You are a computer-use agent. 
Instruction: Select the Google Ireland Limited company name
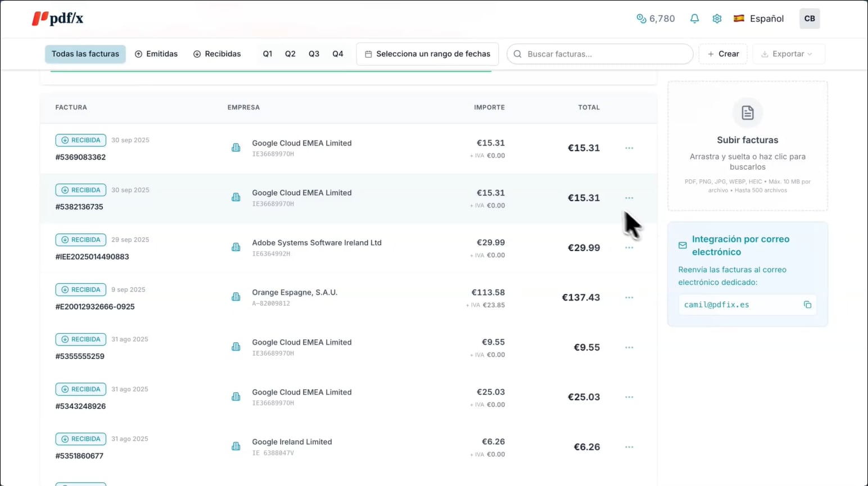[292, 442]
